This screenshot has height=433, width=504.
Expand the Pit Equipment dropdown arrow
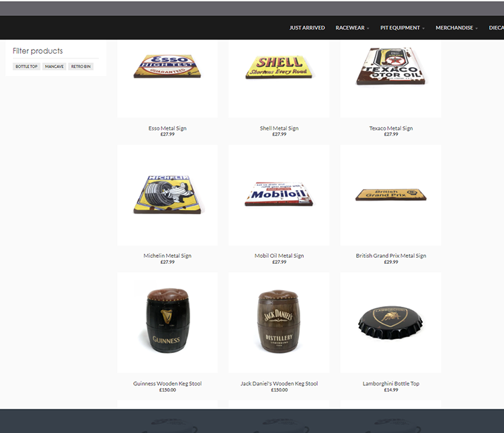pyautogui.click(x=423, y=28)
